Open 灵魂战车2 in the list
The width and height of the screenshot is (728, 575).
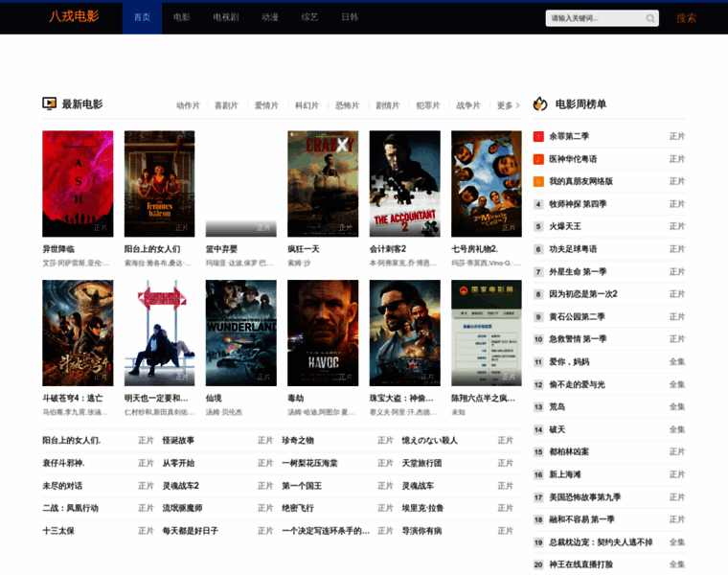(181, 486)
